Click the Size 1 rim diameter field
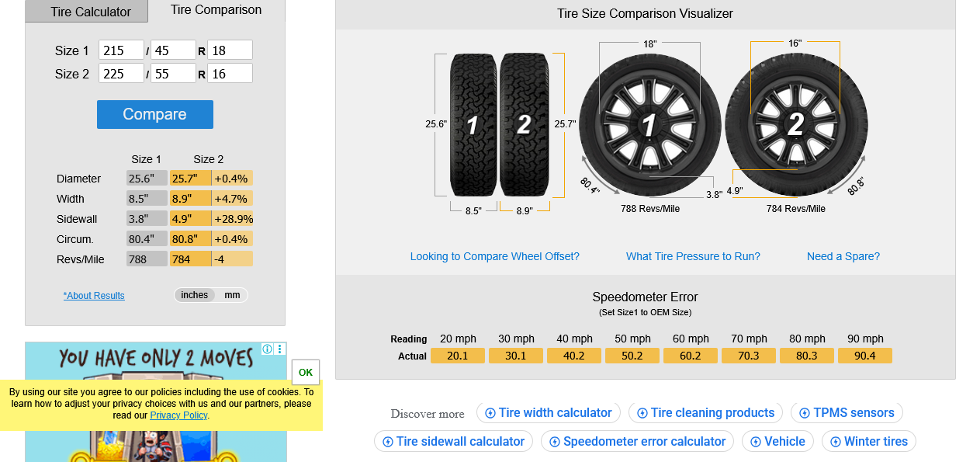Viewport: 980px width, 462px height. coord(230,50)
